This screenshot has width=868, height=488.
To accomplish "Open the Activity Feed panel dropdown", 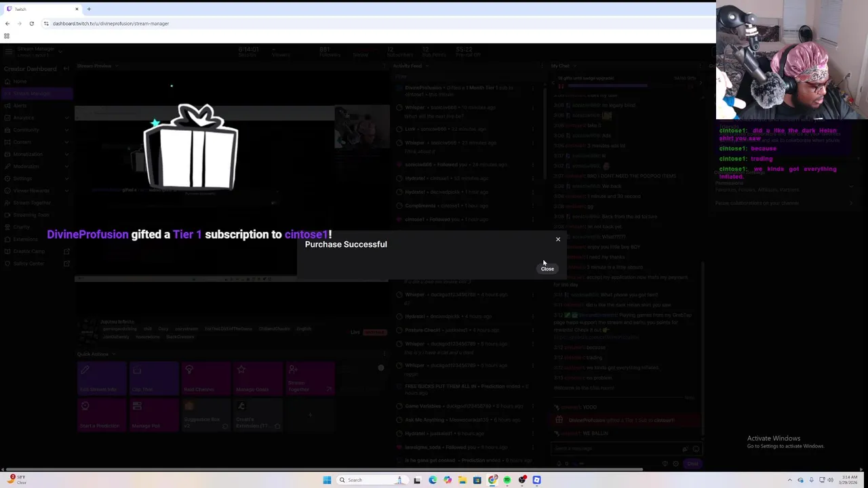I will (427, 66).
